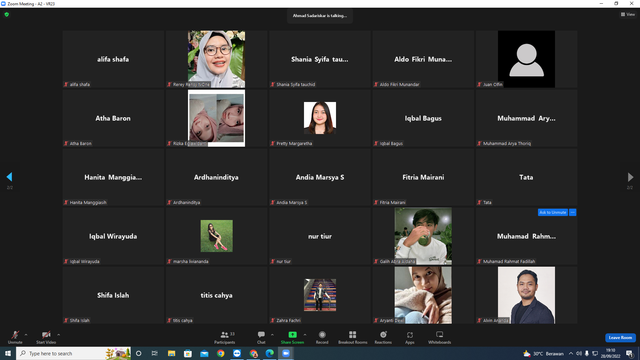
Task: Open Breakout Rooms
Action: click(353, 337)
